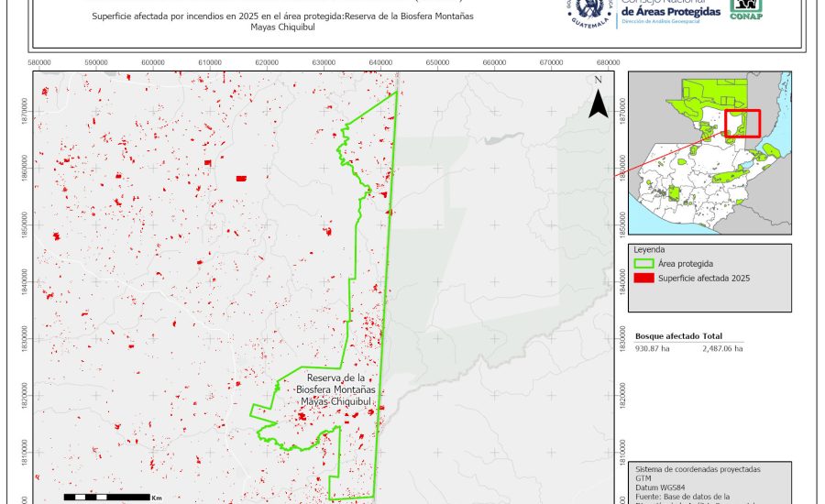This screenshot has height=504, width=825.
Task: Click the Área protegida green legend symbol
Action: tap(643, 263)
